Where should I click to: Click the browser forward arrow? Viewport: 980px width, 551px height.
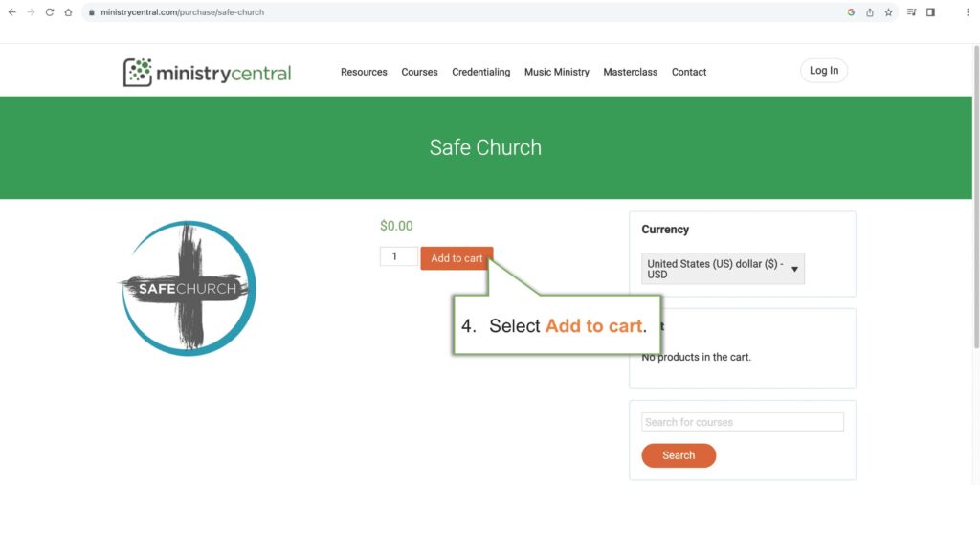point(31,12)
